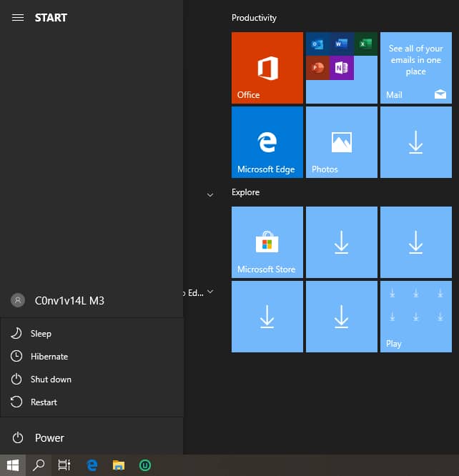Collapse the START hamburger menu

(18, 18)
